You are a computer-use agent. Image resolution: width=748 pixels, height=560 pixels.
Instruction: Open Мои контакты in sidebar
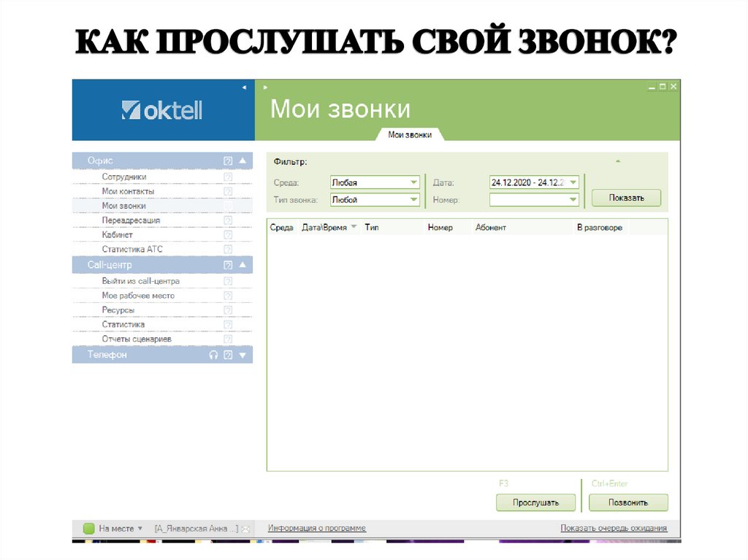point(128,191)
